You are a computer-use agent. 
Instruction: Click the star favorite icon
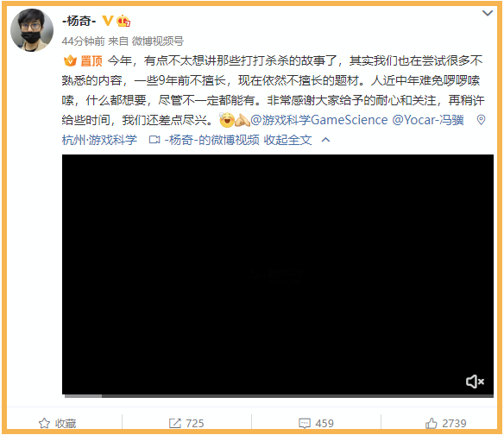point(44,423)
